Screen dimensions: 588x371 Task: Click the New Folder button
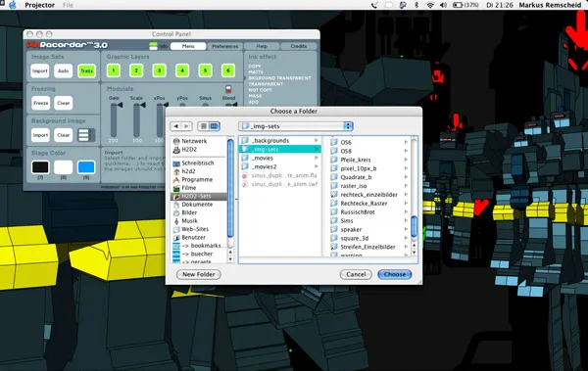click(x=199, y=274)
